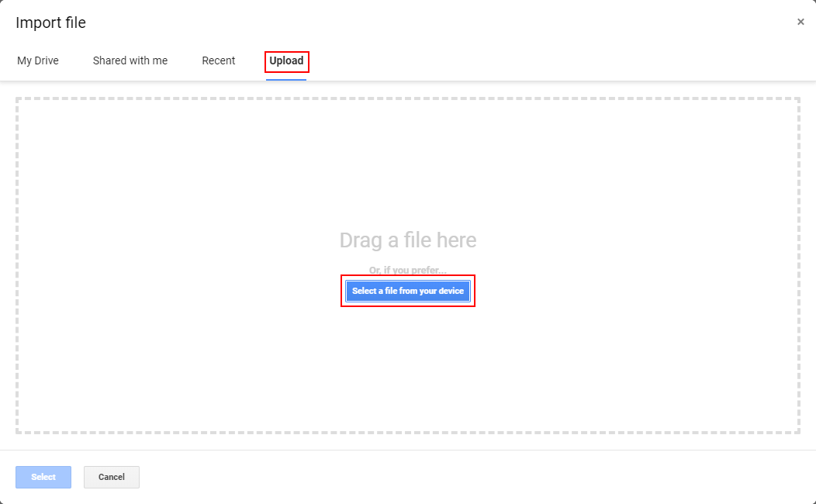Select the Upload tab
Image resolution: width=816 pixels, height=504 pixels.
tap(286, 60)
